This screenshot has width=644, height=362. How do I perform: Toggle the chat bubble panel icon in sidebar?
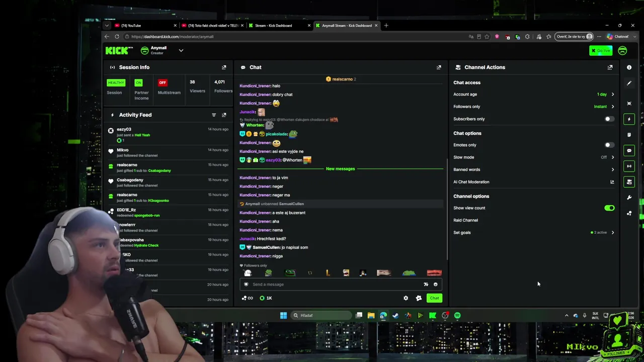click(629, 151)
